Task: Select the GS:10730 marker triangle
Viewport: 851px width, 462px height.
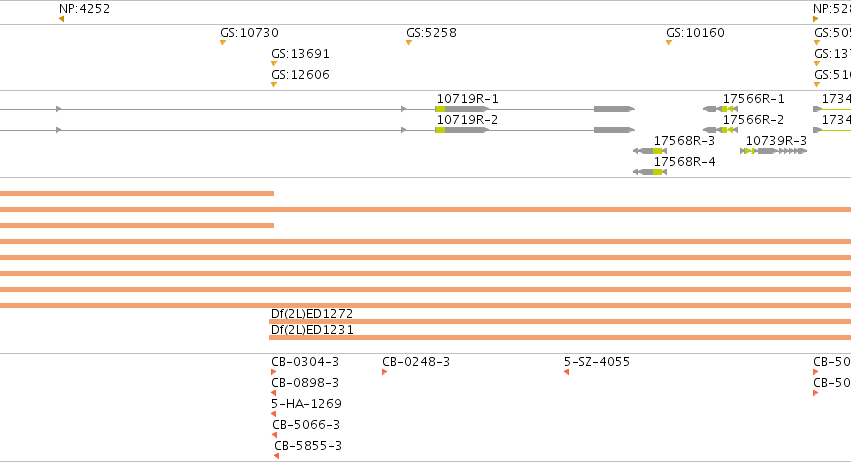Action: pos(223,42)
